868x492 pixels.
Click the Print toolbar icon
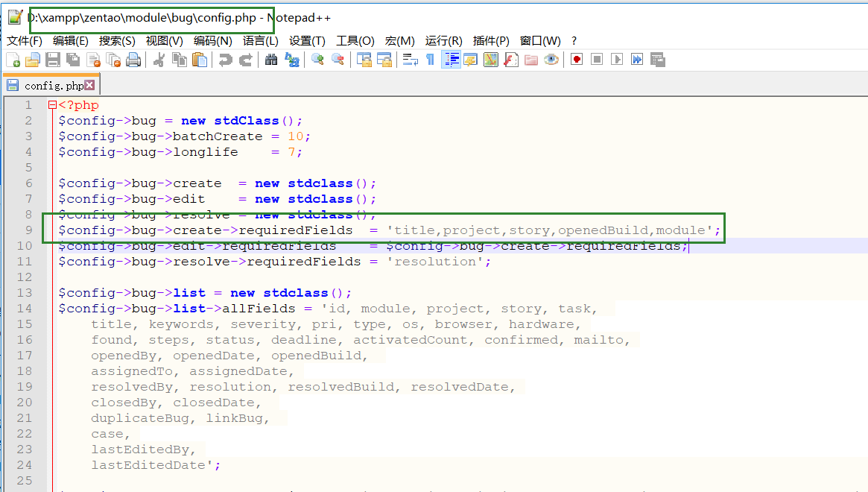[133, 60]
